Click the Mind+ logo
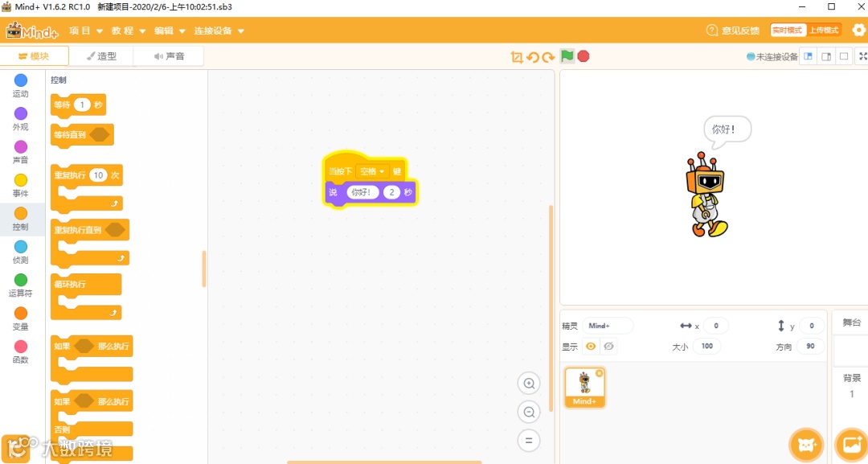The image size is (868, 464). [x=31, y=31]
